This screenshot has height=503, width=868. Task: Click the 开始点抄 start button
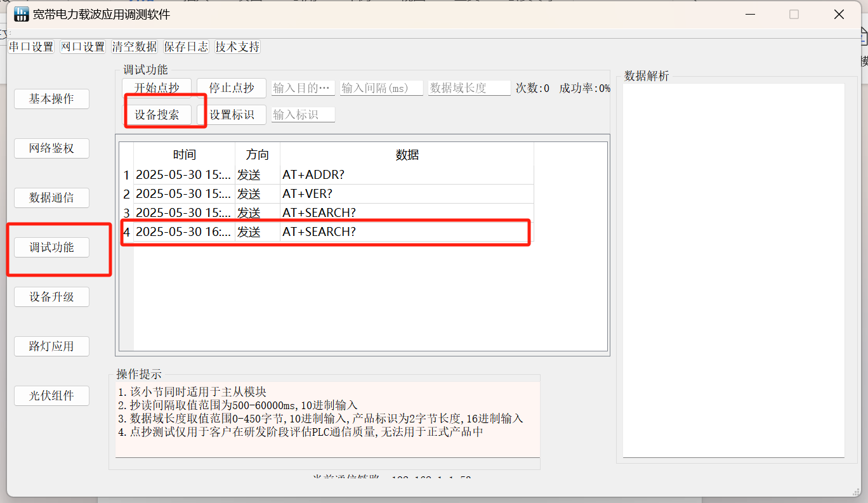click(x=157, y=87)
